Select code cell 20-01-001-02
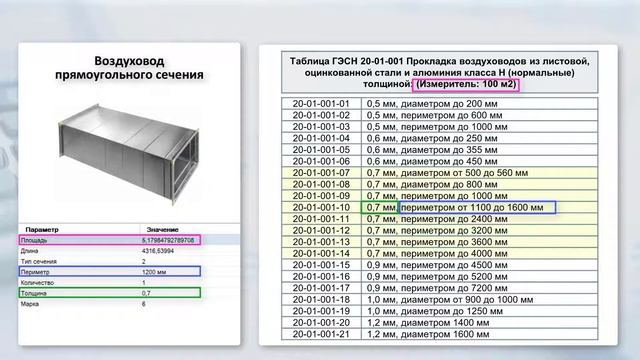Viewport: 640px width, 360px height. coord(321,115)
